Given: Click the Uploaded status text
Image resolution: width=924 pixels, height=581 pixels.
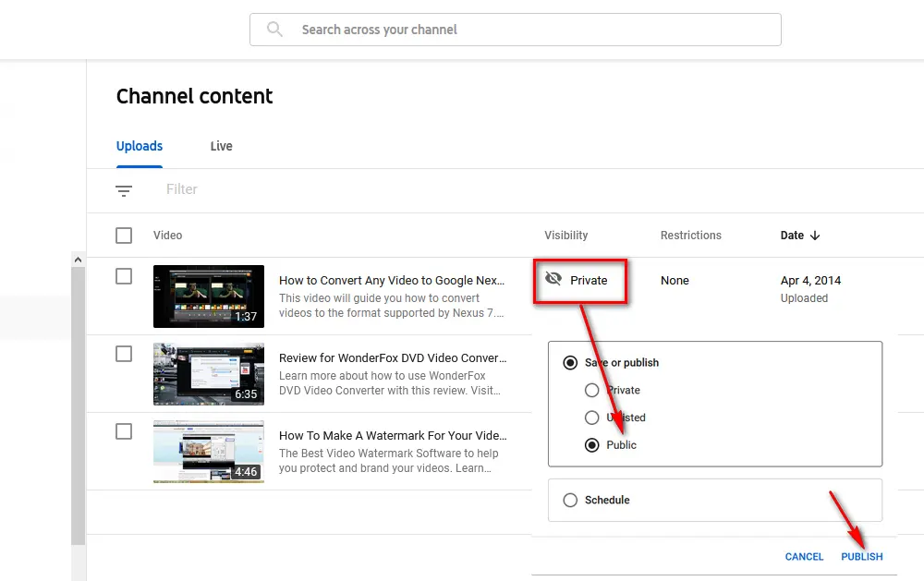Looking at the screenshot, I should tap(804, 298).
